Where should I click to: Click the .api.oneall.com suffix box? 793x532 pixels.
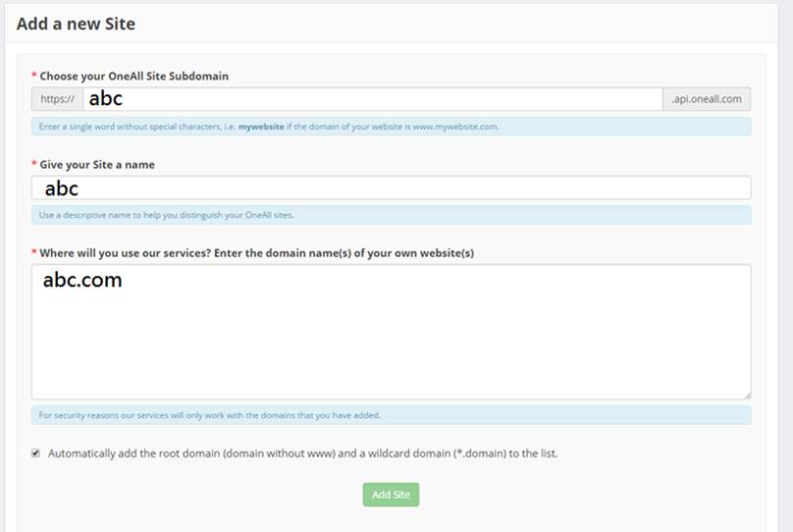coord(707,99)
